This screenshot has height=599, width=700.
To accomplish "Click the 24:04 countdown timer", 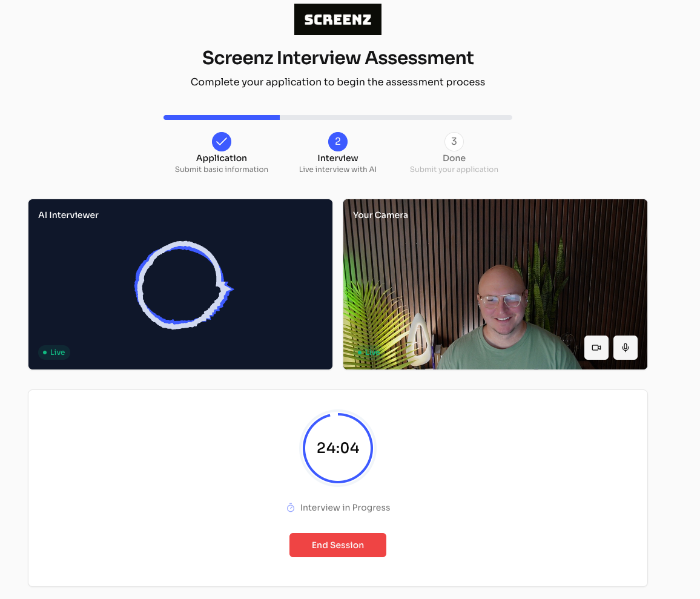I will click(x=337, y=448).
